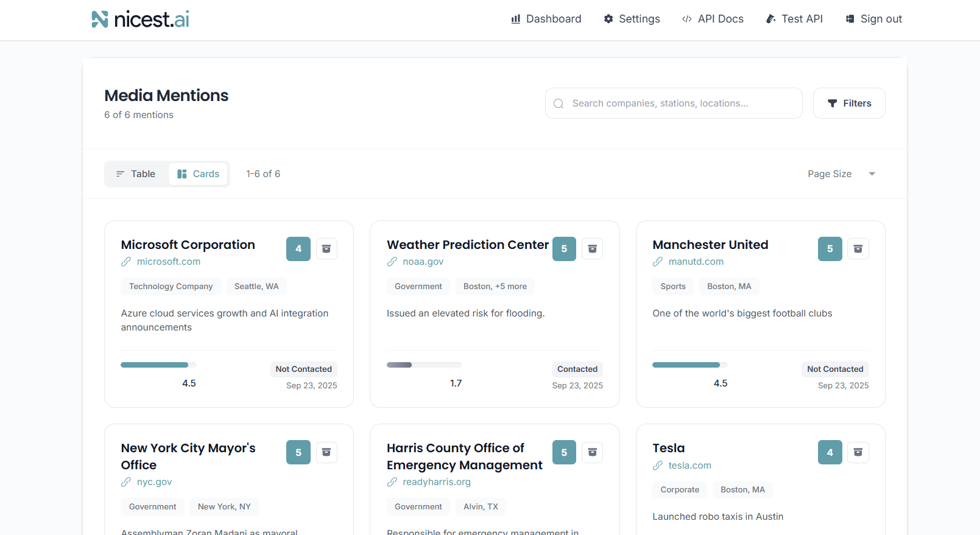
Task: Click the link icon beside microsoft.com
Action: pos(126,262)
